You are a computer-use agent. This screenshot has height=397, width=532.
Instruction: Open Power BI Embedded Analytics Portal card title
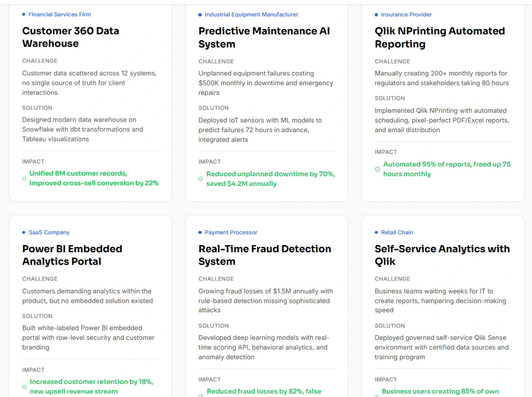[72, 255]
